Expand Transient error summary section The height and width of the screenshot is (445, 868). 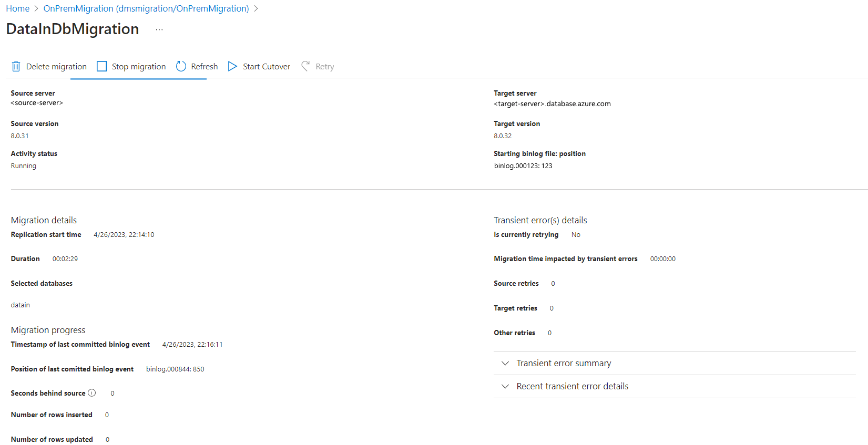tap(505, 363)
